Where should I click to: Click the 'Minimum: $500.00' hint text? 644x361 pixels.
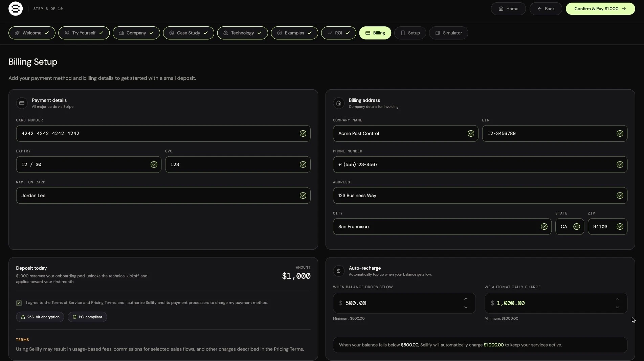349,318
